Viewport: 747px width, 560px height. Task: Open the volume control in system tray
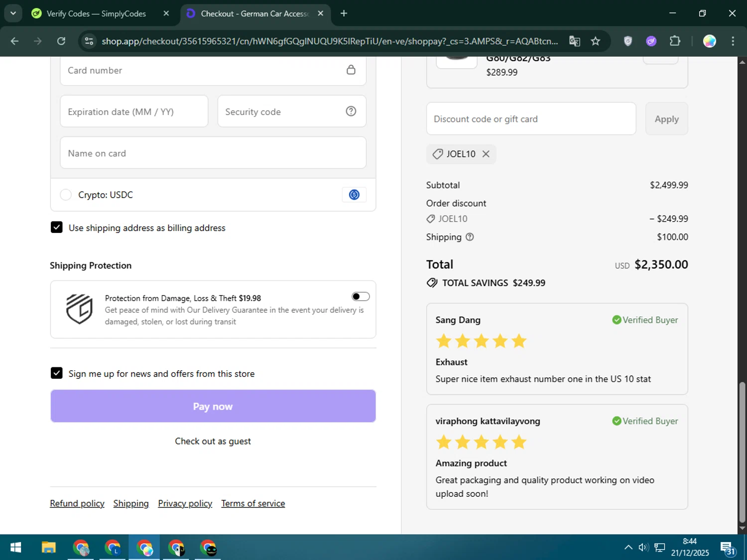point(643,548)
